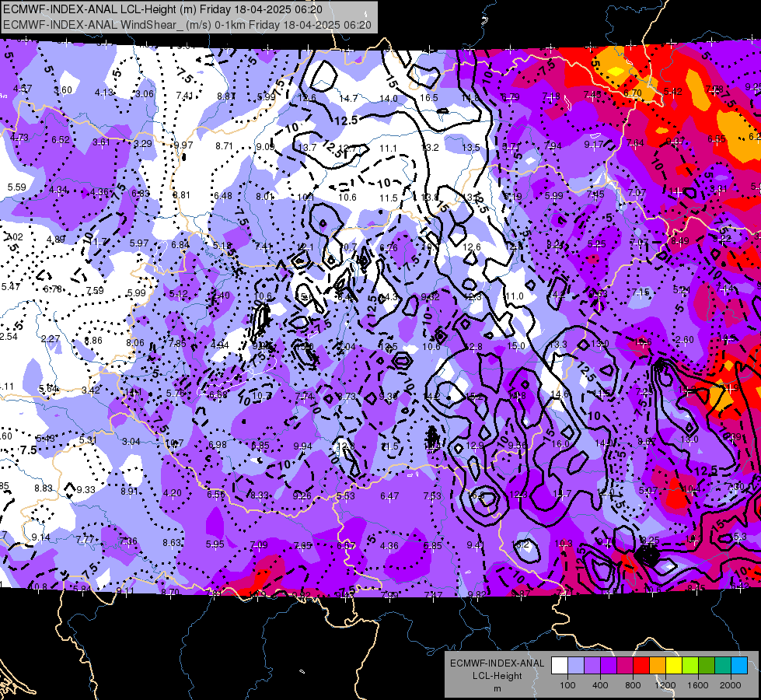Click the wind shear value 9.97

pyautogui.click(x=183, y=145)
